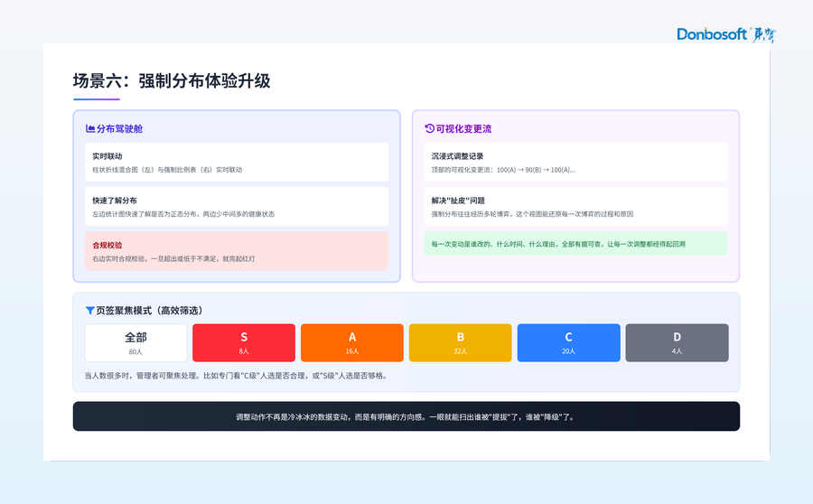The height and width of the screenshot is (504, 813).
Task: Click the 可视化变更流 heading text
Action: [463, 128]
